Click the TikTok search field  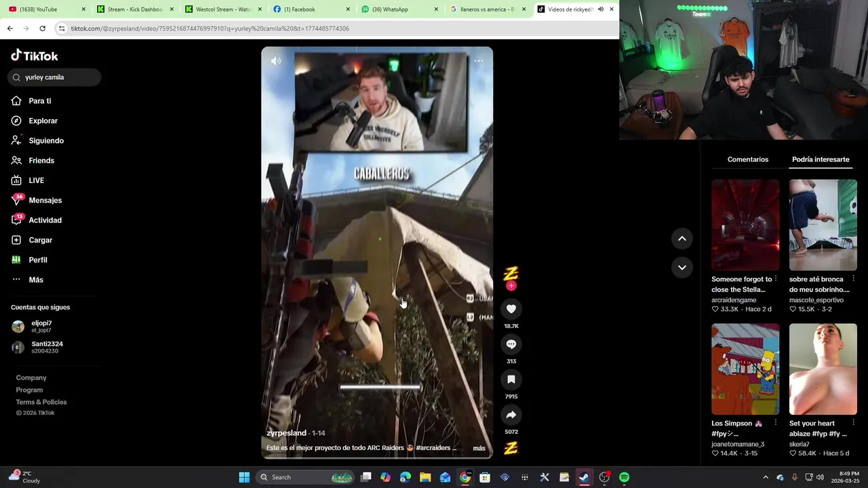point(54,77)
